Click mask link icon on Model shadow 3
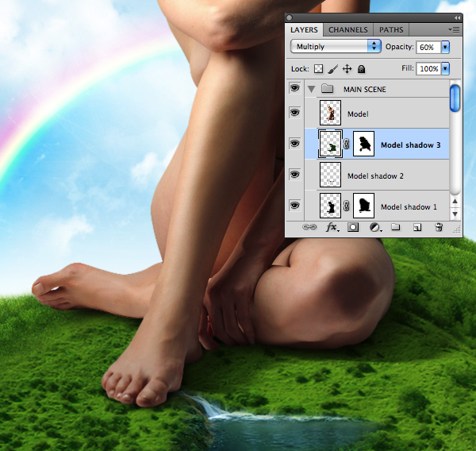476x451 pixels. click(347, 144)
